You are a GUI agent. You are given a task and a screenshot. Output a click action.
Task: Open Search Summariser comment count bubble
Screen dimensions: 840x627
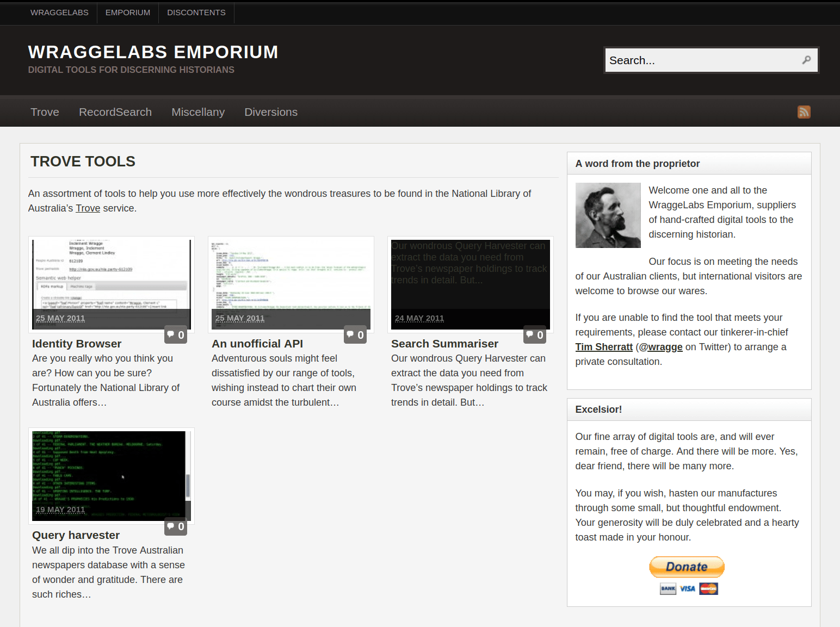point(535,335)
